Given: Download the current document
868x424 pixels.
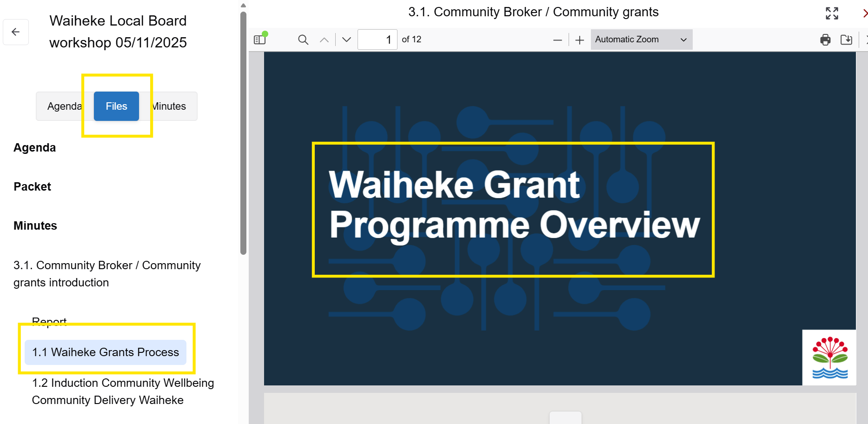Looking at the screenshot, I should pos(846,40).
